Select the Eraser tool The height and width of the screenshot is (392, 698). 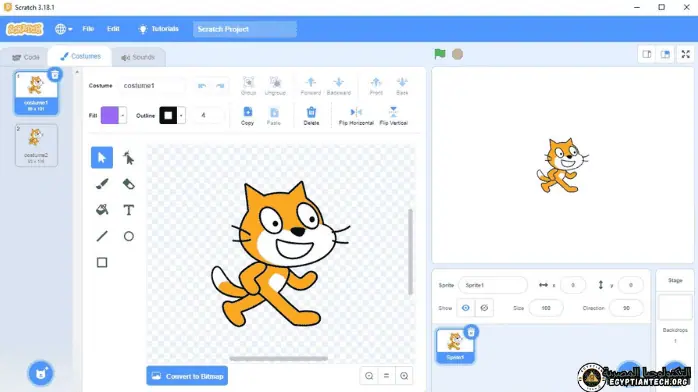point(129,184)
